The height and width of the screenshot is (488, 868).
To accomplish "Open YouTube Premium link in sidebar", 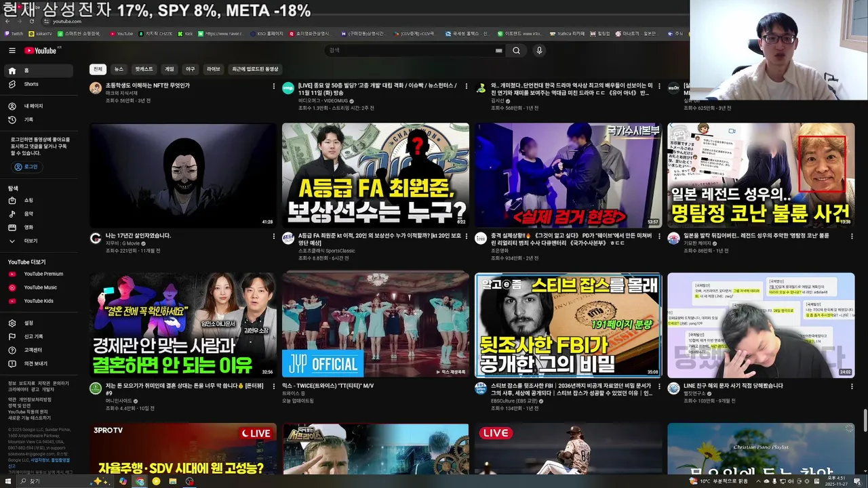I will 39,274.
